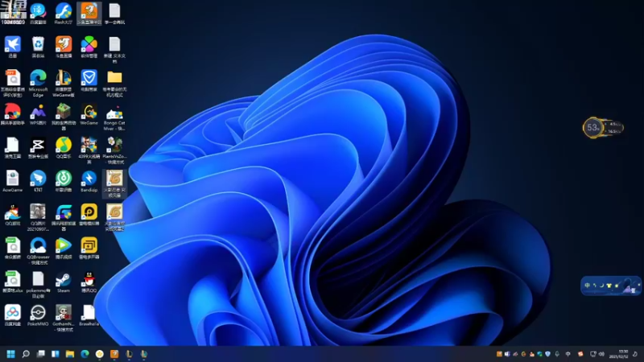
Task: Open the GothamN... shortcut icon
Action: [64, 318]
